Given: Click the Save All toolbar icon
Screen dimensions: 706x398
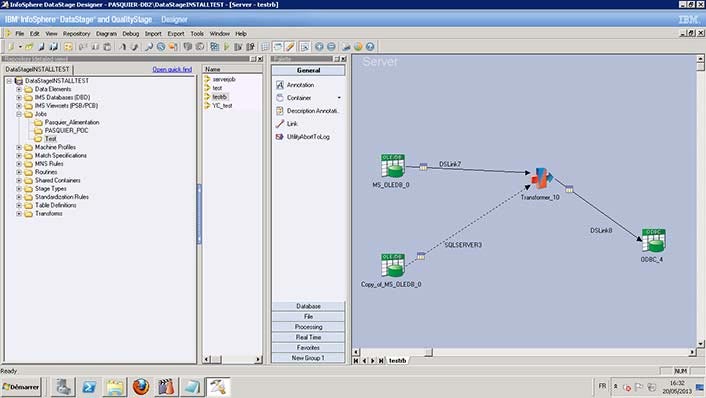Looking at the screenshot, I should 54,46.
